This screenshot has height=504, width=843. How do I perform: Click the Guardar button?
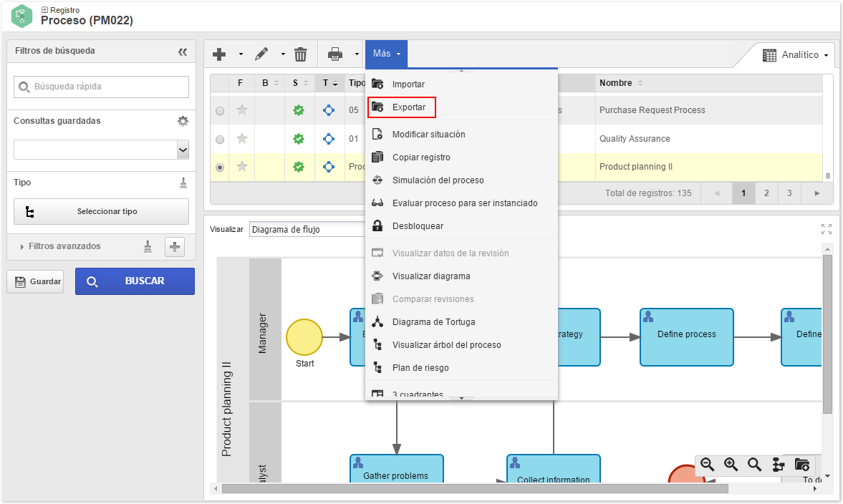pyautogui.click(x=35, y=281)
